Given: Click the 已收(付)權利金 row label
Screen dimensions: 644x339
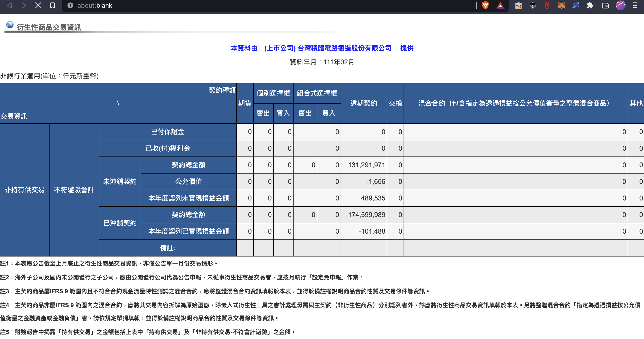Looking at the screenshot, I should click(168, 148).
